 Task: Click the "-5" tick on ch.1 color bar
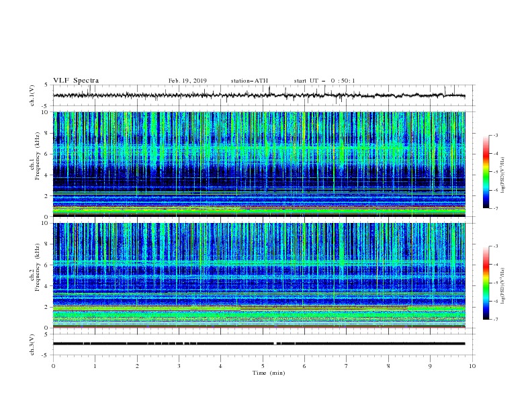point(496,172)
